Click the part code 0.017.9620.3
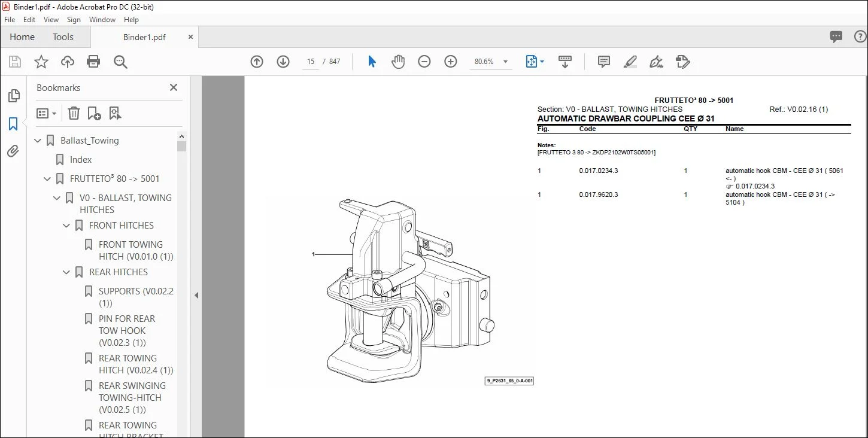 599,194
